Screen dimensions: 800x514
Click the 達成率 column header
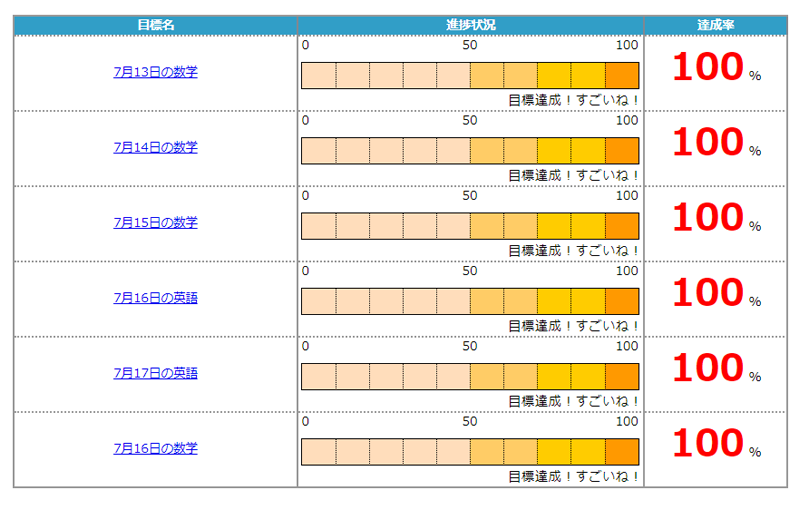click(x=716, y=25)
